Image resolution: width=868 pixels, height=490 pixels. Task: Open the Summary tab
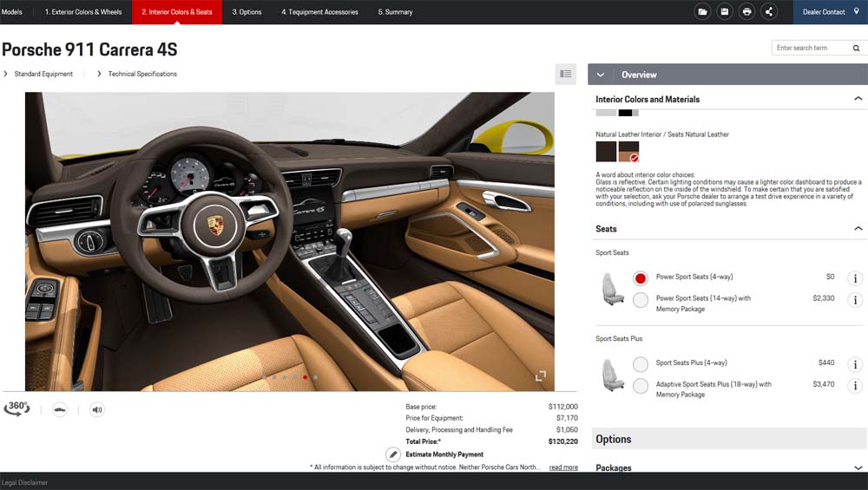(395, 12)
